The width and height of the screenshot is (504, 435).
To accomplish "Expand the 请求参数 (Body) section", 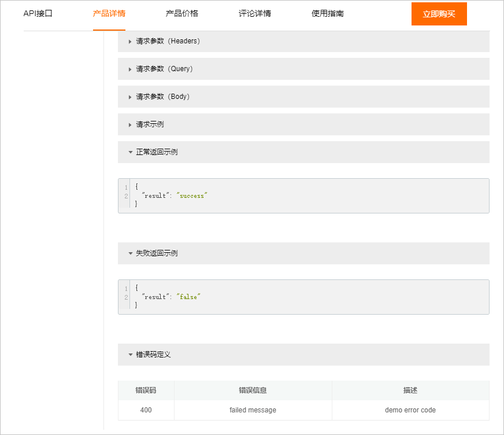I will click(x=303, y=97).
